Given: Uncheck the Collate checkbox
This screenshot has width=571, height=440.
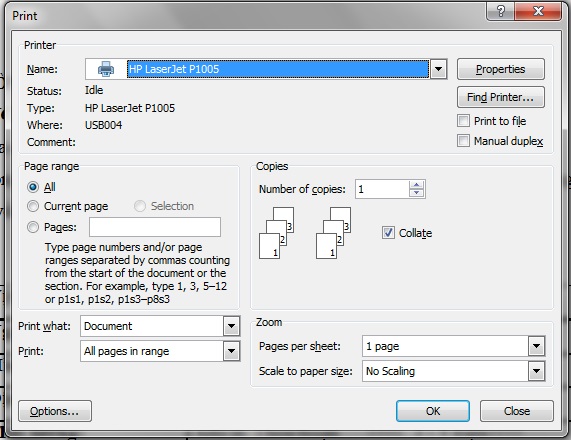Looking at the screenshot, I should click(388, 232).
